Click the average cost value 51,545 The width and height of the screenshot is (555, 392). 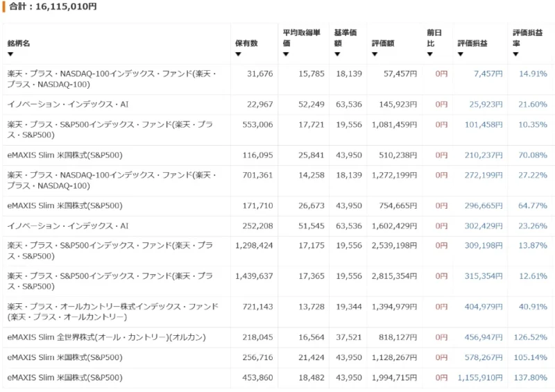[x=311, y=226]
